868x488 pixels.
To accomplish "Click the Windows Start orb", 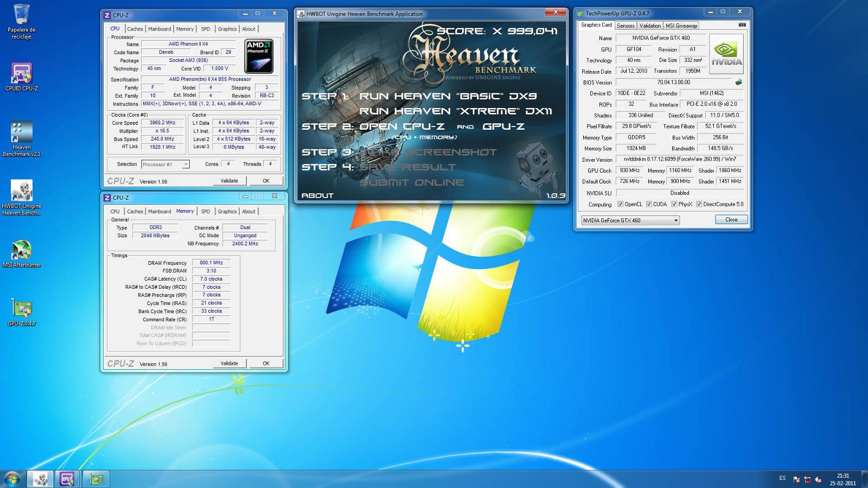I will pyautogui.click(x=12, y=479).
